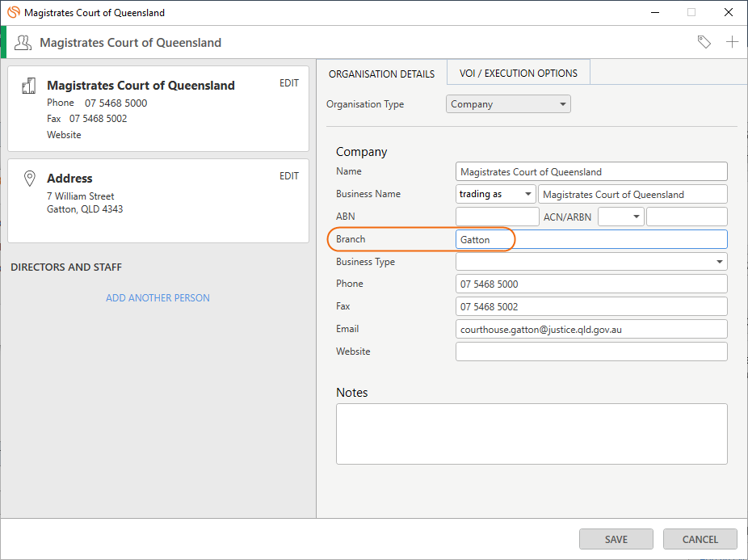Click the app logo in the title bar
This screenshot has height=560, width=748.
point(14,12)
